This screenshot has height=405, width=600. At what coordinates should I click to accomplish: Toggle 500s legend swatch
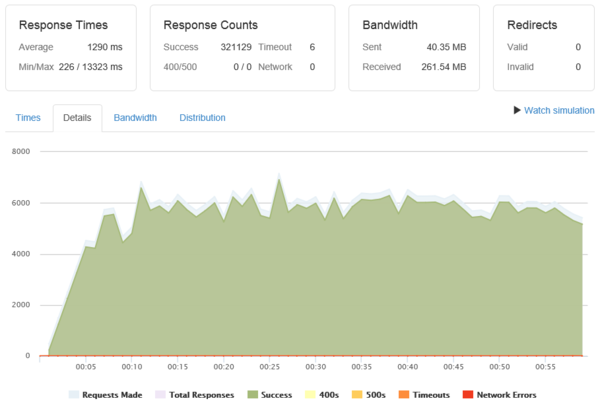coord(357,394)
